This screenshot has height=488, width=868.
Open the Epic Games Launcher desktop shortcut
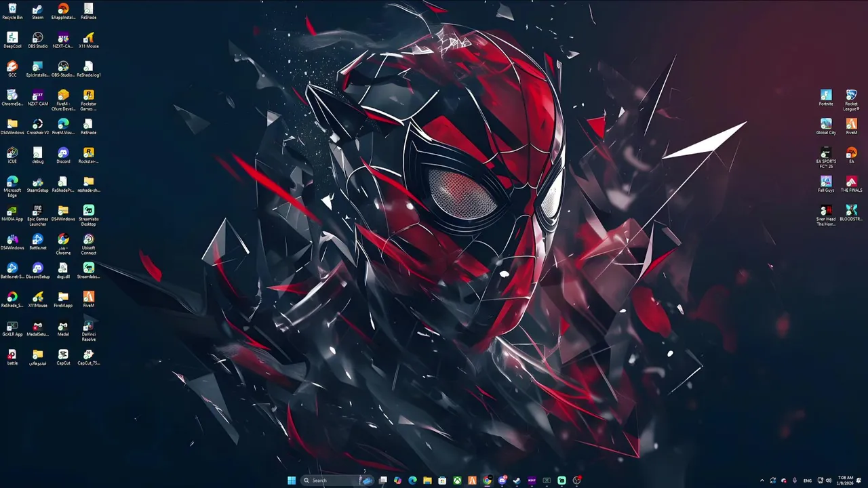pyautogui.click(x=37, y=216)
